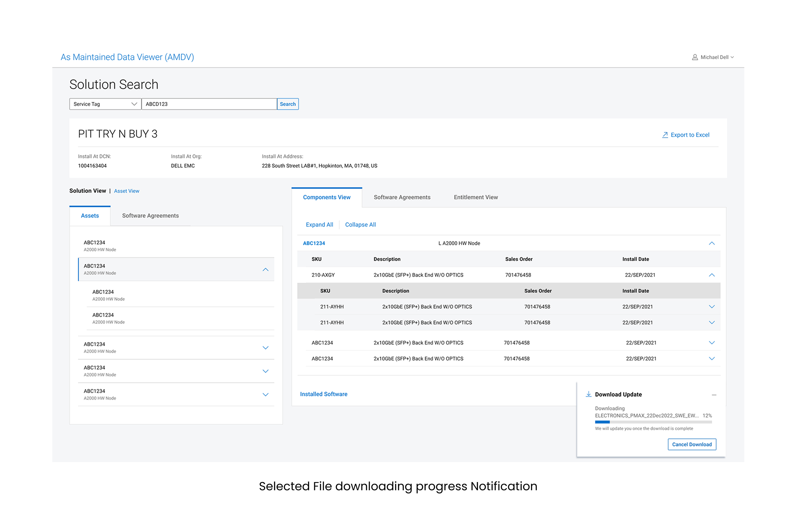The width and height of the screenshot is (796, 532).
Task: Click the search field containing ABCD123
Action: [209, 104]
